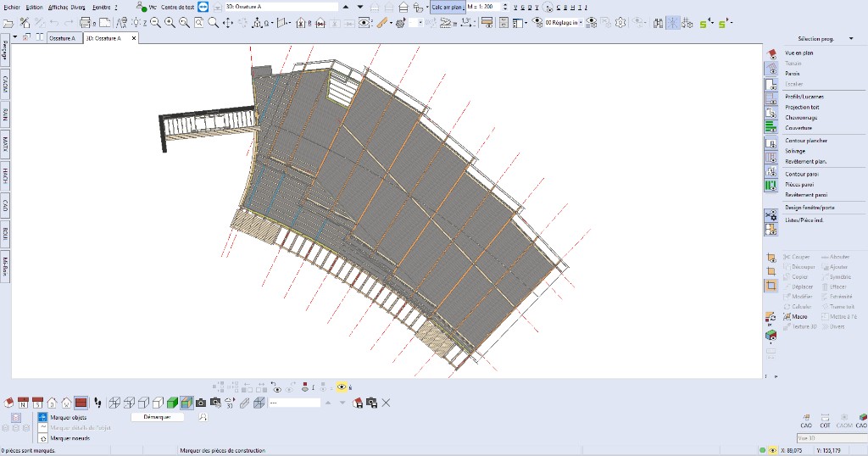Select the green solid cube display mode
The height and width of the screenshot is (456, 868).
point(172,403)
